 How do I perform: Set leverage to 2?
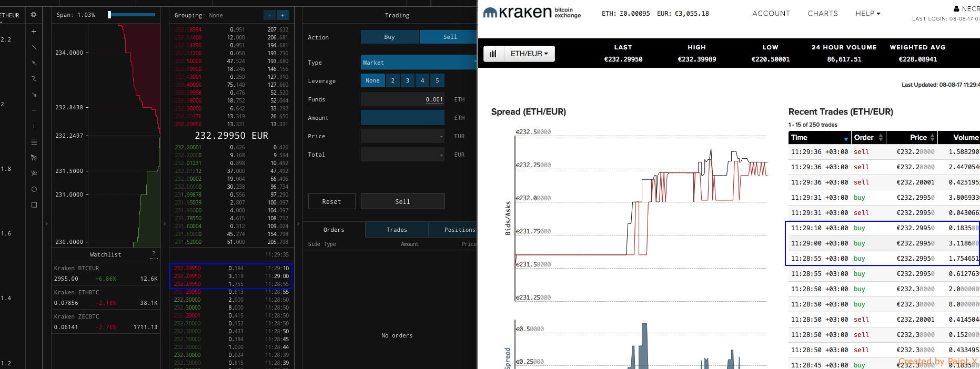(x=392, y=80)
